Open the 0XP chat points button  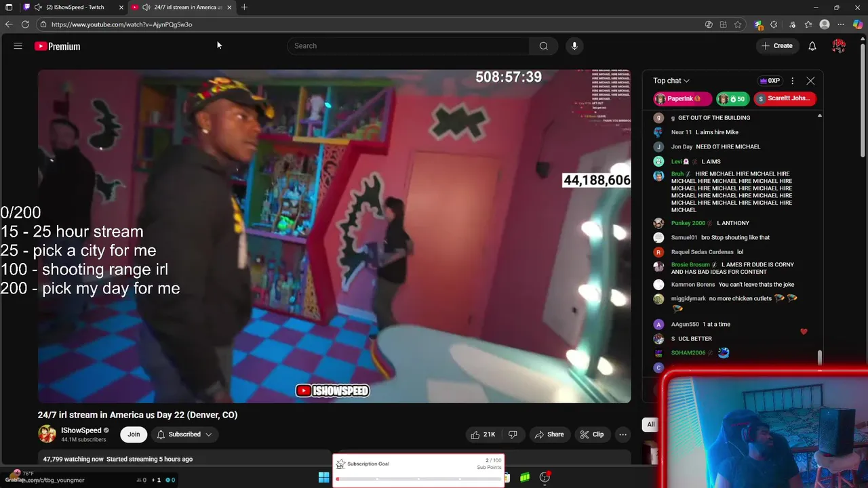[770, 81]
